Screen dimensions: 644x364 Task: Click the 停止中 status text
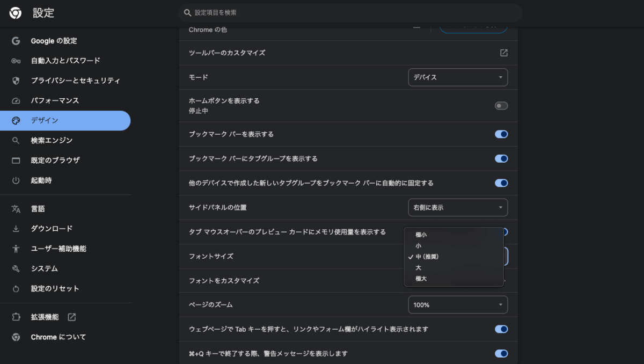(x=199, y=111)
